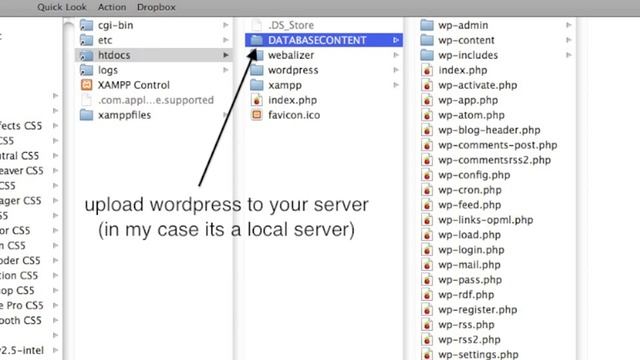Click the wp-cron.php file icon
Viewport: 640px width, 360px height.
[x=427, y=190]
